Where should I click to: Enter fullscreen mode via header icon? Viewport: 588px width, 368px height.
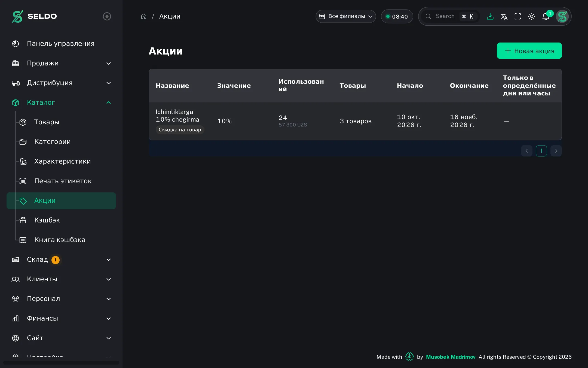[518, 16]
